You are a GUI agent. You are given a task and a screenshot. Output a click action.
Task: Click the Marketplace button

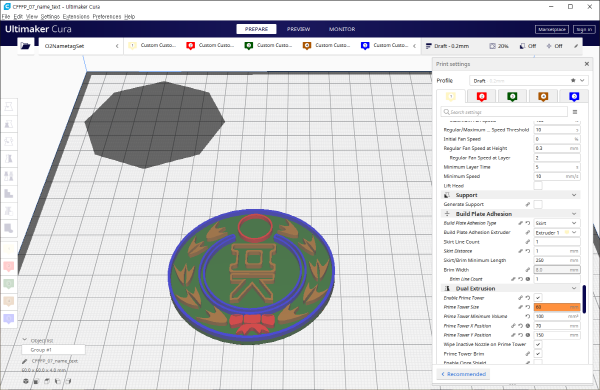click(x=551, y=29)
